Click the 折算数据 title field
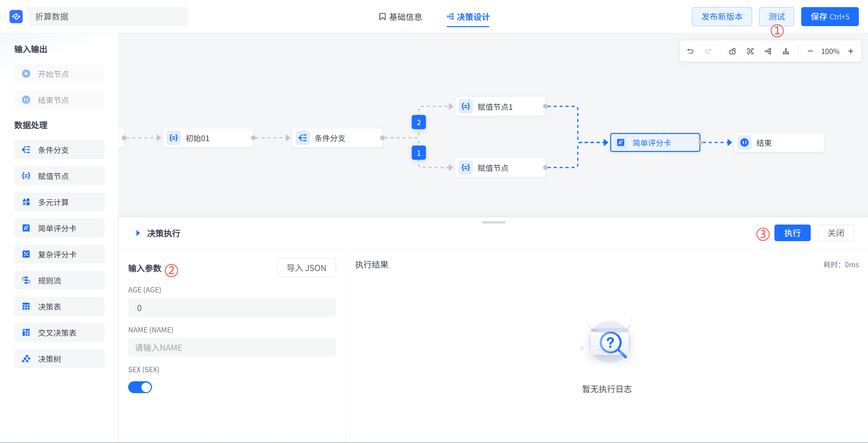 click(108, 17)
